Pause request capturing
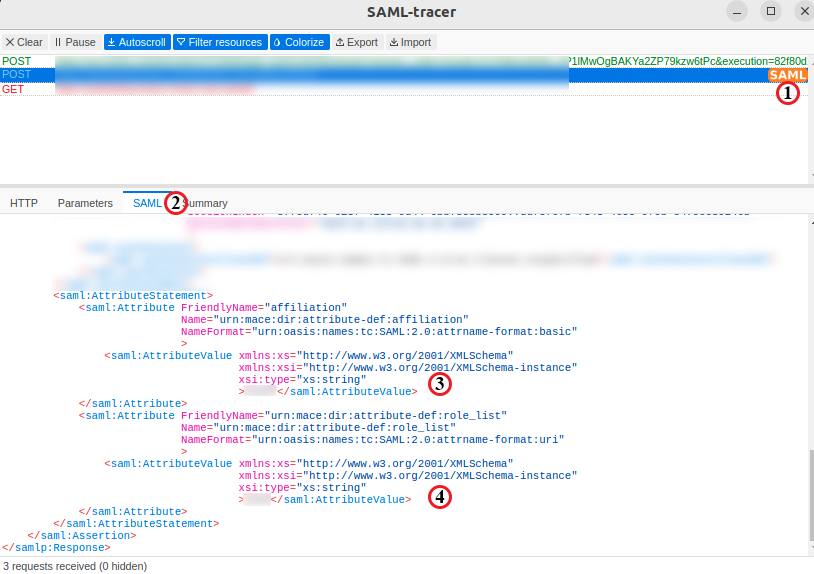Screen dimensions: 814x574 click(x=75, y=42)
